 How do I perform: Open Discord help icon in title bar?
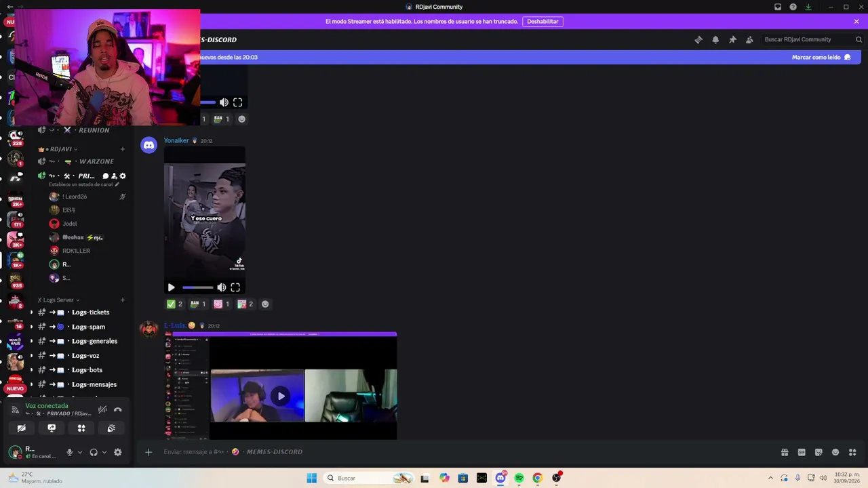[x=793, y=7]
